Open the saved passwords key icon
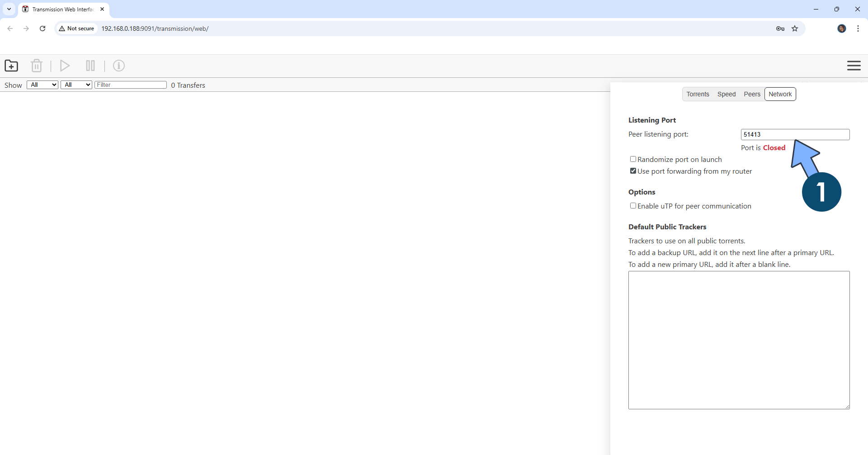Image resolution: width=868 pixels, height=455 pixels. [x=780, y=28]
